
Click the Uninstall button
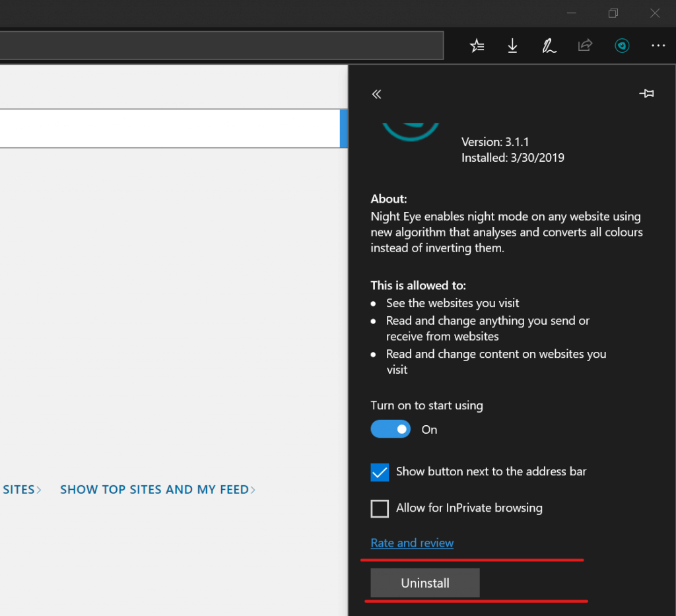click(x=425, y=583)
